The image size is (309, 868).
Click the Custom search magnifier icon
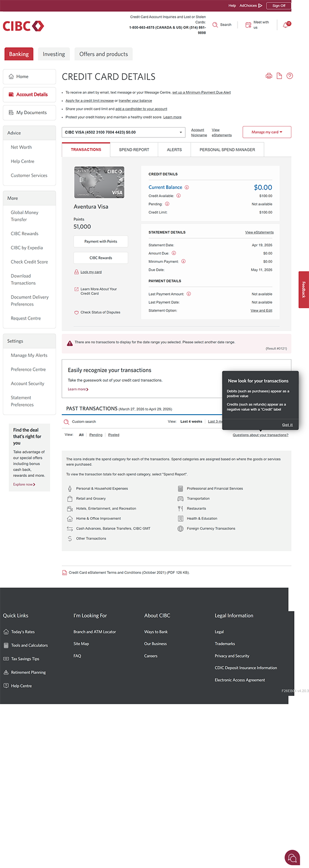pos(67,421)
